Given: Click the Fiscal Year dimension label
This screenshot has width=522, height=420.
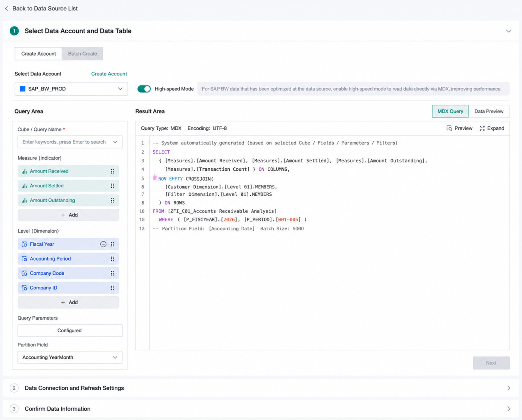Looking at the screenshot, I should (x=42, y=244).
